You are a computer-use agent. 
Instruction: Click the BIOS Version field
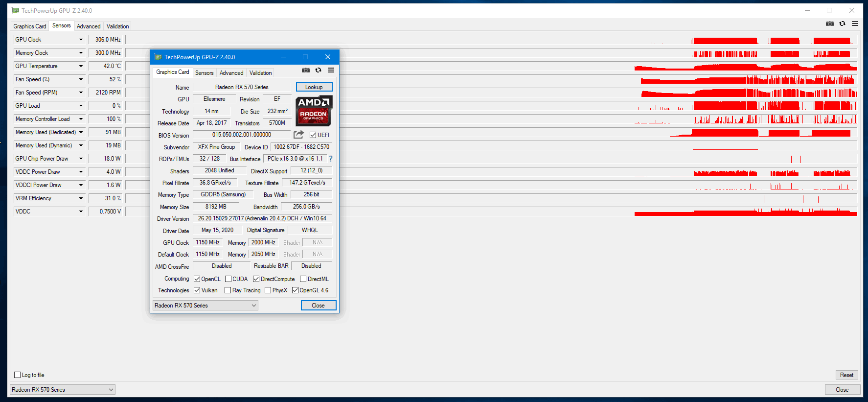click(242, 135)
